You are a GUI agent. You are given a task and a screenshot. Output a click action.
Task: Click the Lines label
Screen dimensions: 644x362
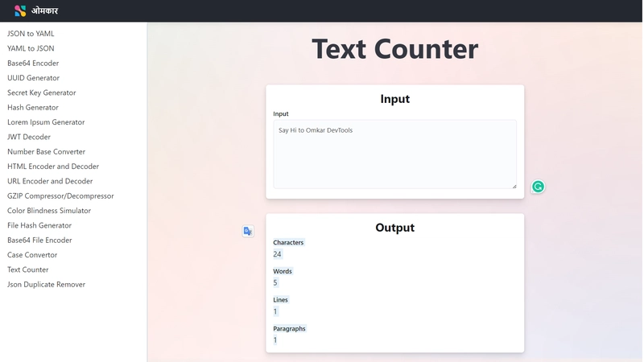point(280,299)
